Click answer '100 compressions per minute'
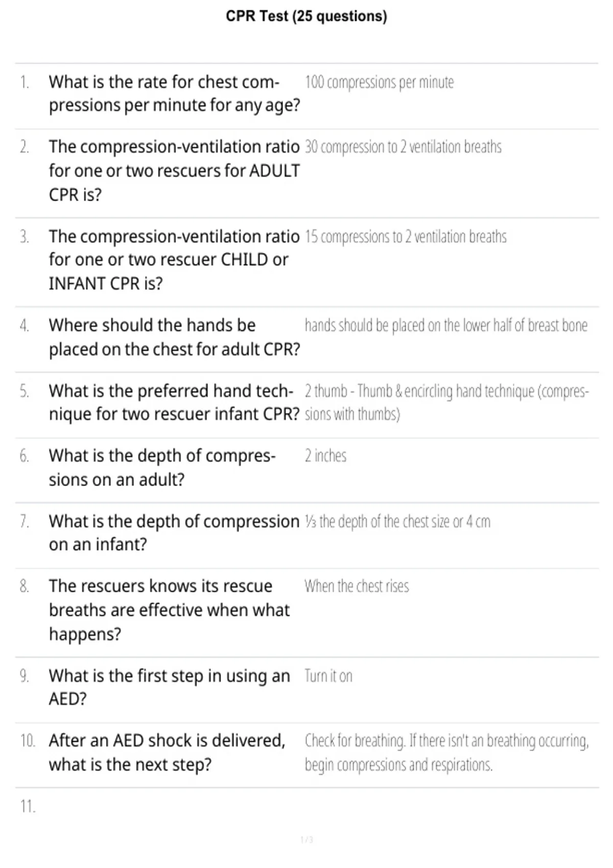 pyautogui.click(x=379, y=82)
